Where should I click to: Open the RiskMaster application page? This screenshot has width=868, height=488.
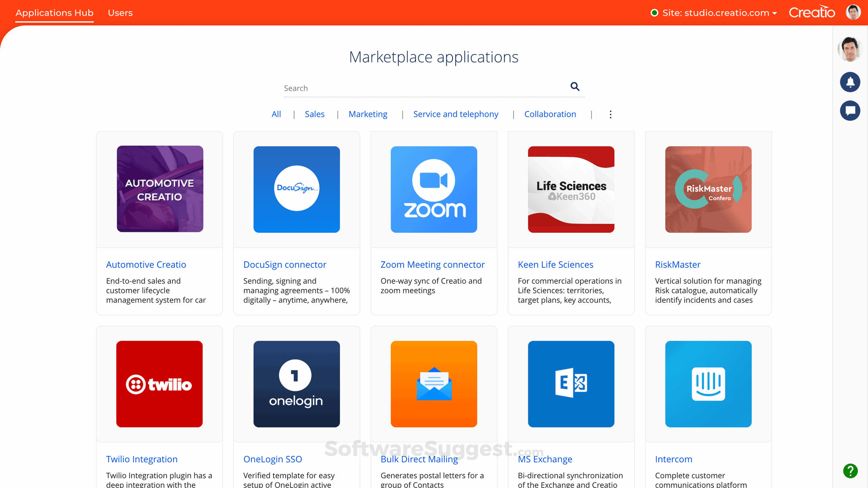click(x=677, y=264)
